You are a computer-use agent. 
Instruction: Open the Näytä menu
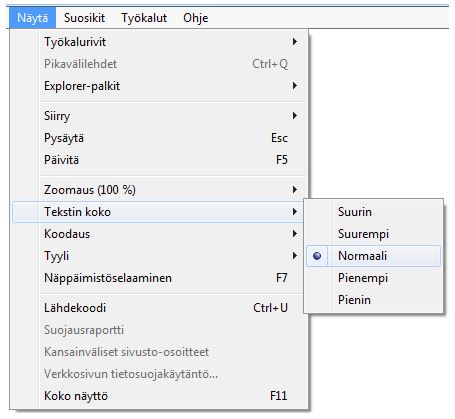32,18
